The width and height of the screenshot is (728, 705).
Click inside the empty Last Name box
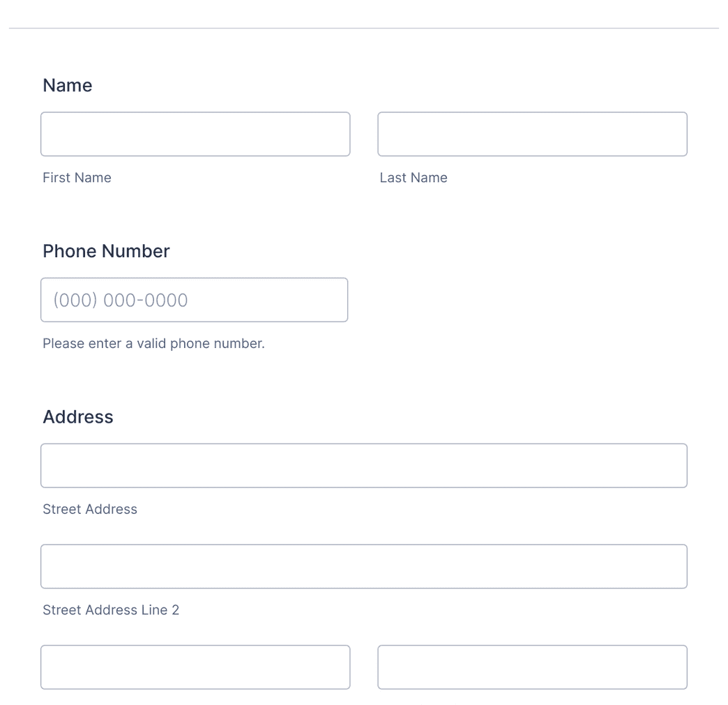pyautogui.click(x=532, y=134)
